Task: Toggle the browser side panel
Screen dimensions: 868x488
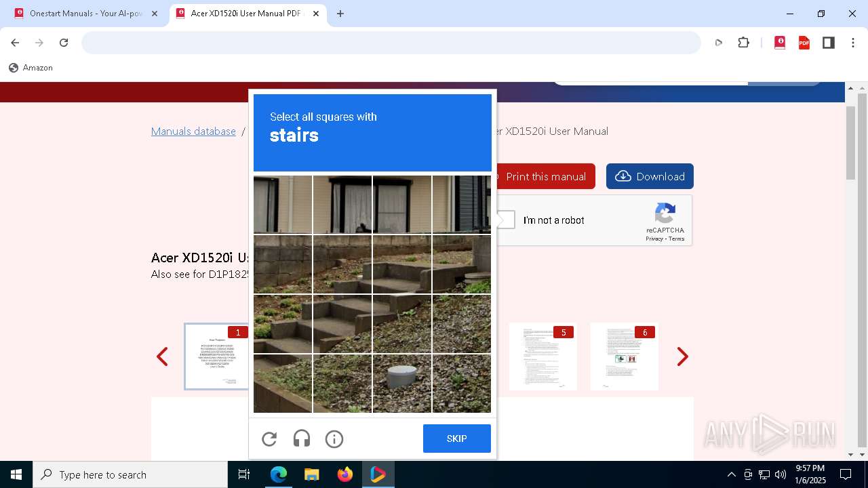Action: [829, 43]
